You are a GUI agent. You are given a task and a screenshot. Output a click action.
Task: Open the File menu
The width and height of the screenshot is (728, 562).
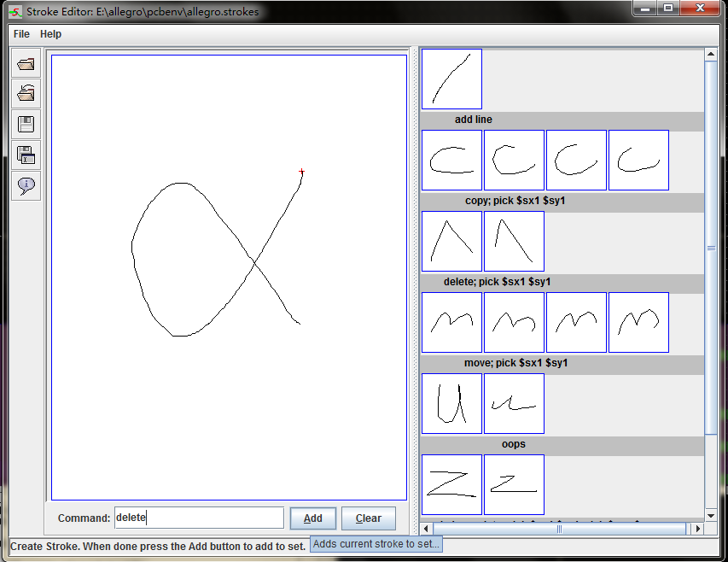[21, 34]
